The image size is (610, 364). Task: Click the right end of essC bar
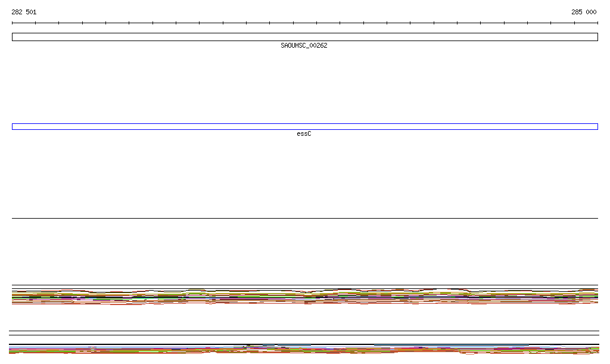click(x=597, y=126)
